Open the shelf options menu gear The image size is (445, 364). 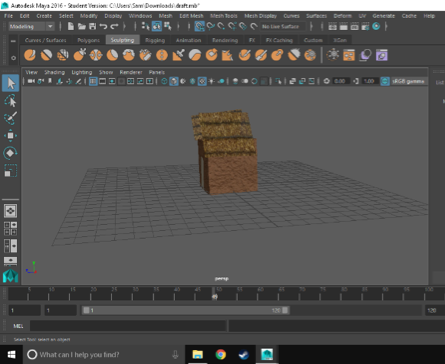(13, 58)
